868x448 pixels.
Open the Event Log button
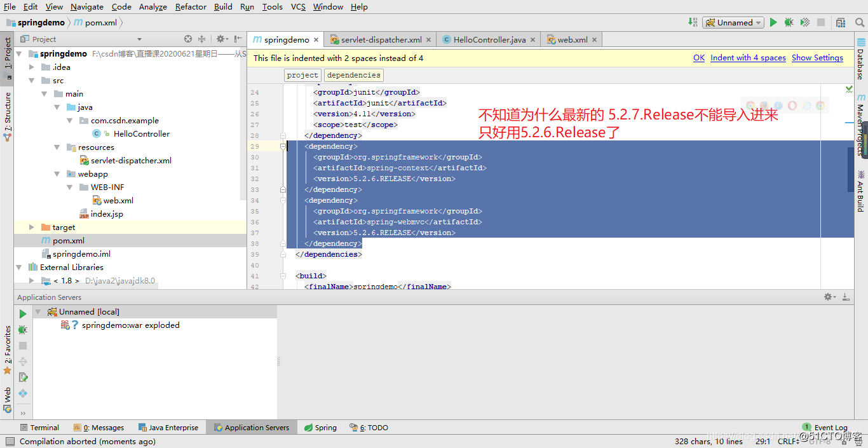[825, 428]
